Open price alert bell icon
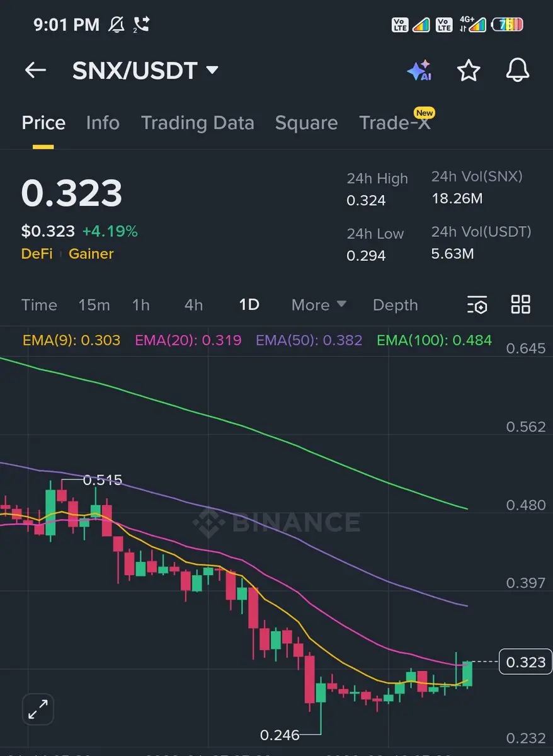Image resolution: width=553 pixels, height=756 pixels. click(x=518, y=71)
